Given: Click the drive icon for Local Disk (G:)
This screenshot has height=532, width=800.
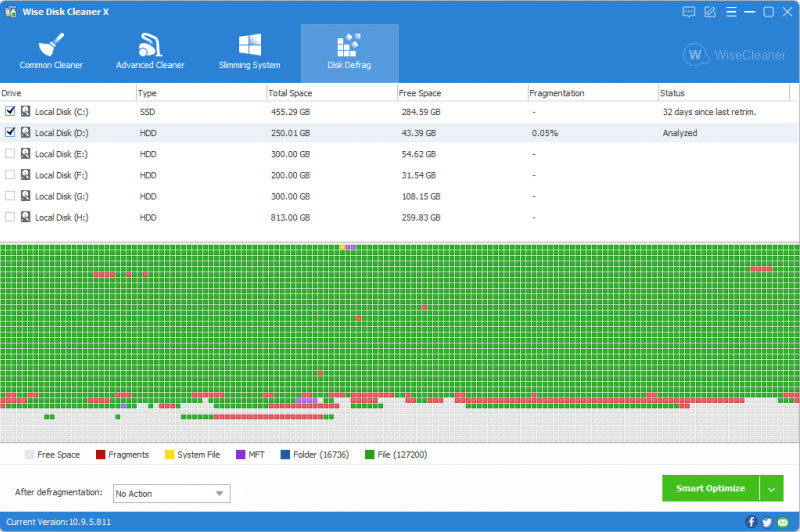Looking at the screenshot, I should pyautogui.click(x=26, y=196).
